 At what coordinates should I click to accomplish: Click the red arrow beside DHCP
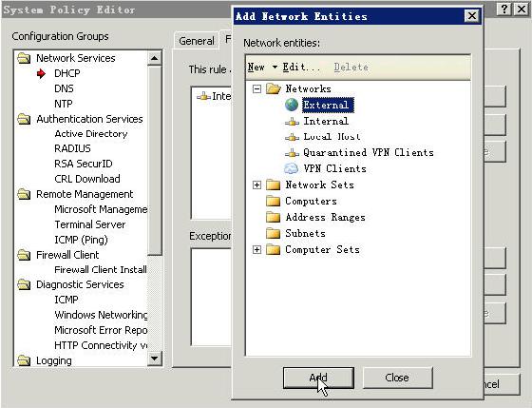[x=41, y=73]
